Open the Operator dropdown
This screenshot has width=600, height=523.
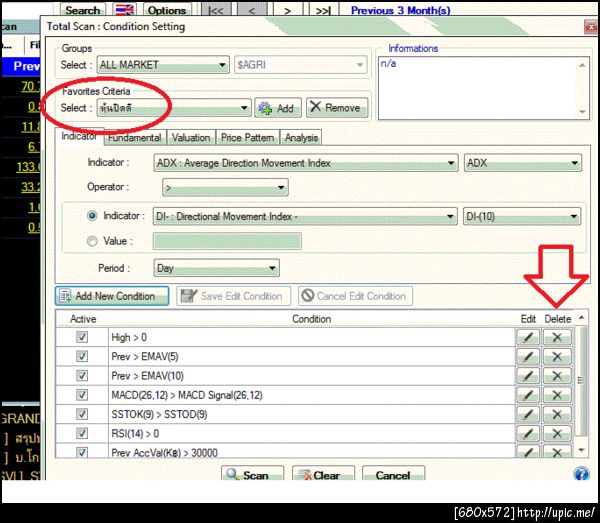click(225, 187)
